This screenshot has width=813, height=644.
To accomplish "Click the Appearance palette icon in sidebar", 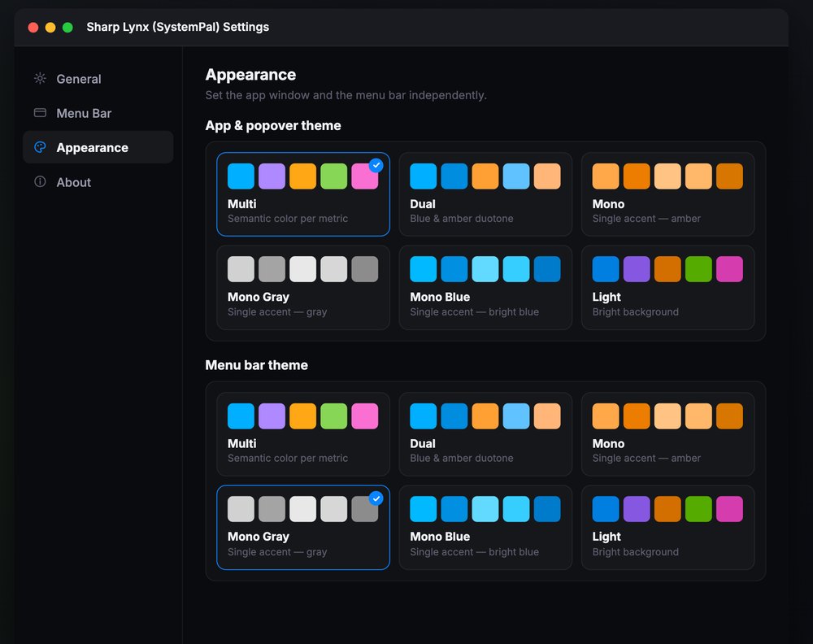I will [40, 147].
